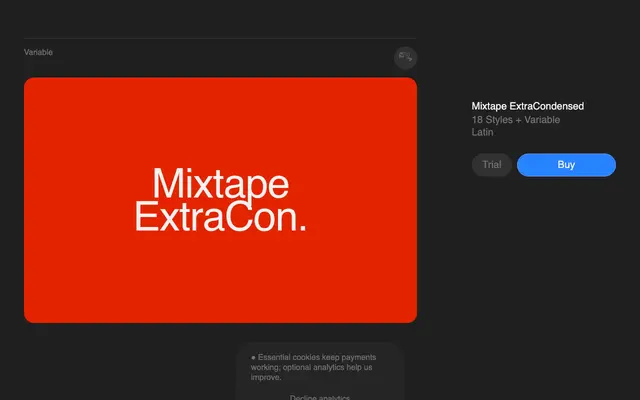The width and height of the screenshot is (640, 400).
Task: Click the 'Variable' section label
Action: click(38, 52)
